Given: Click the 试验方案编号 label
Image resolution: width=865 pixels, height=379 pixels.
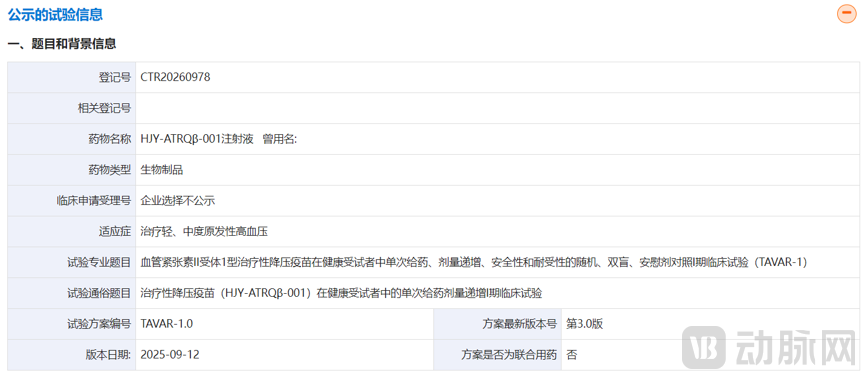Looking at the screenshot, I should point(99,324).
